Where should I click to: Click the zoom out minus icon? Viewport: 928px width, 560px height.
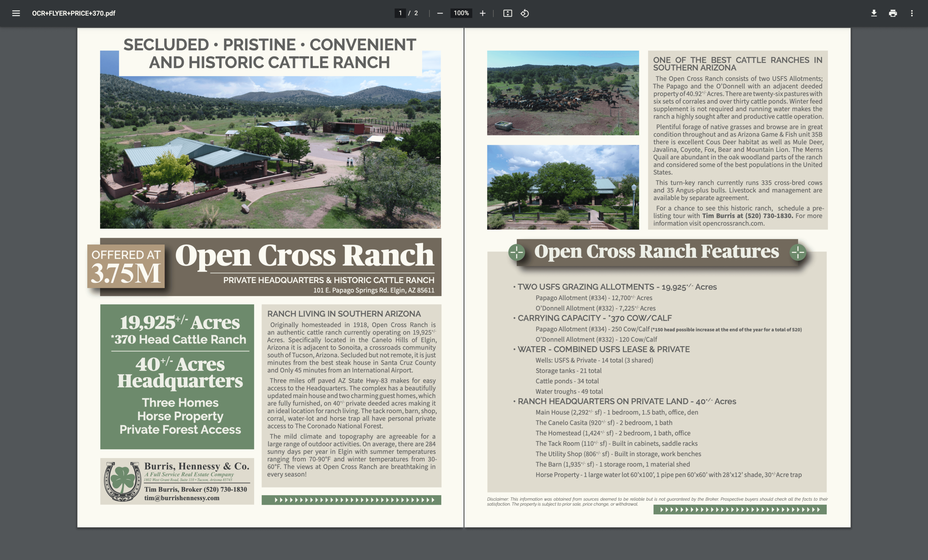point(440,13)
